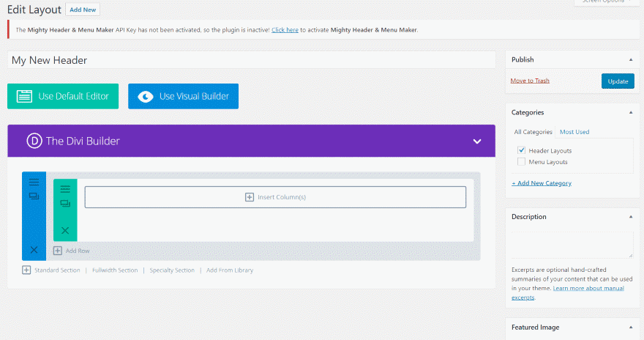Image resolution: width=644 pixels, height=340 pixels.
Task: Click the Divi D logo icon
Action: (34, 141)
